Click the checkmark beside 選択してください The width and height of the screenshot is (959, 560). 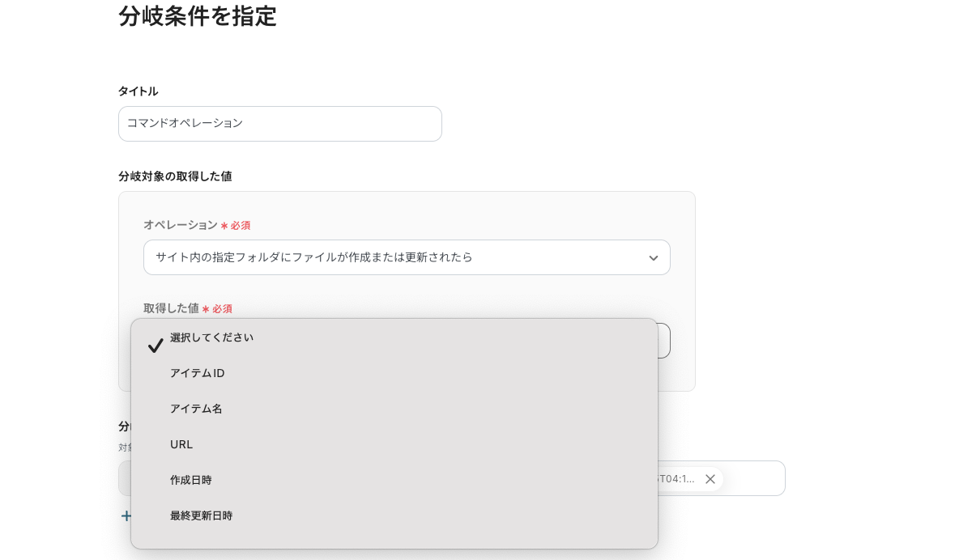coord(156,346)
